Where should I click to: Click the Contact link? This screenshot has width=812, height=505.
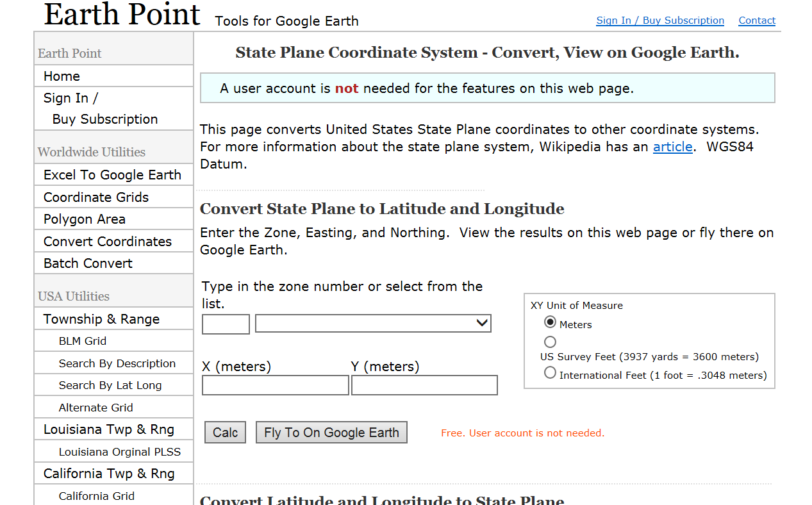tap(757, 21)
